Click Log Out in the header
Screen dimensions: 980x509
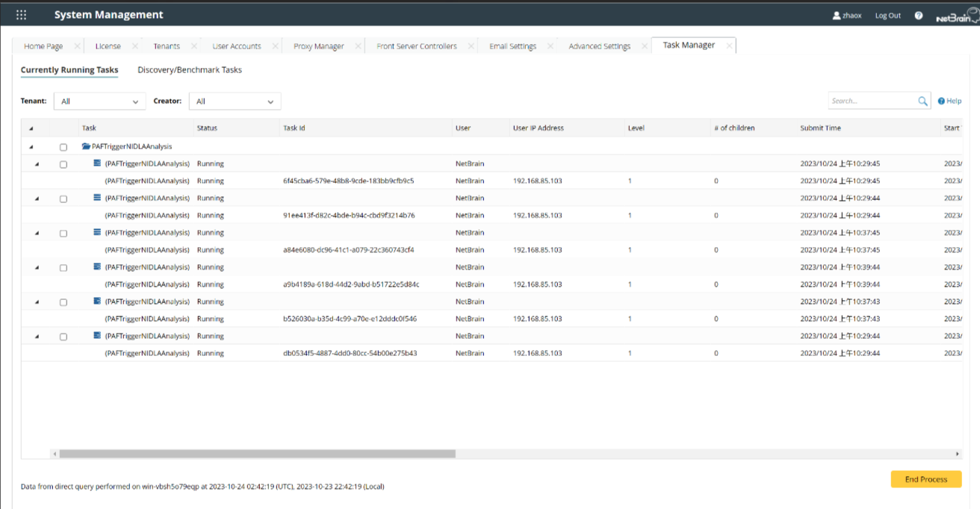click(887, 16)
